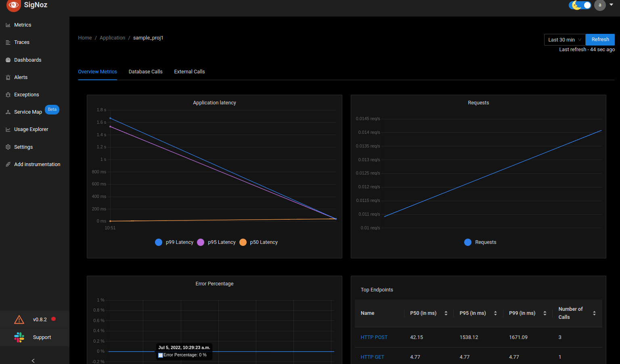Switch to the Database Calls tab
620x364 pixels.
point(145,72)
